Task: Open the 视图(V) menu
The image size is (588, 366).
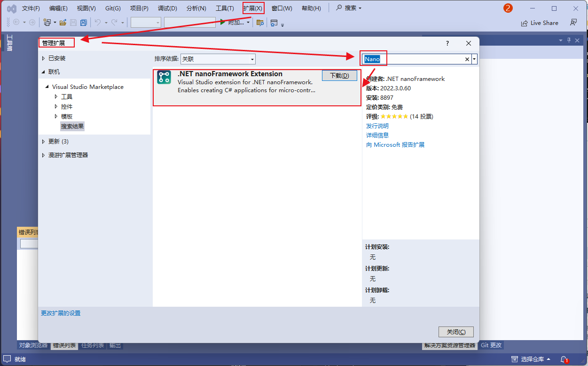Action: (86, 8)
